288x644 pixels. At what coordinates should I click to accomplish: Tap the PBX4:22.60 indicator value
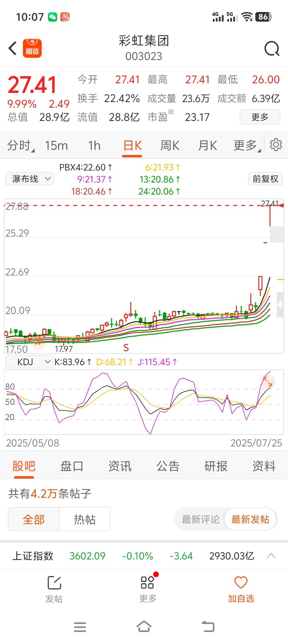[x=86, y=167]
